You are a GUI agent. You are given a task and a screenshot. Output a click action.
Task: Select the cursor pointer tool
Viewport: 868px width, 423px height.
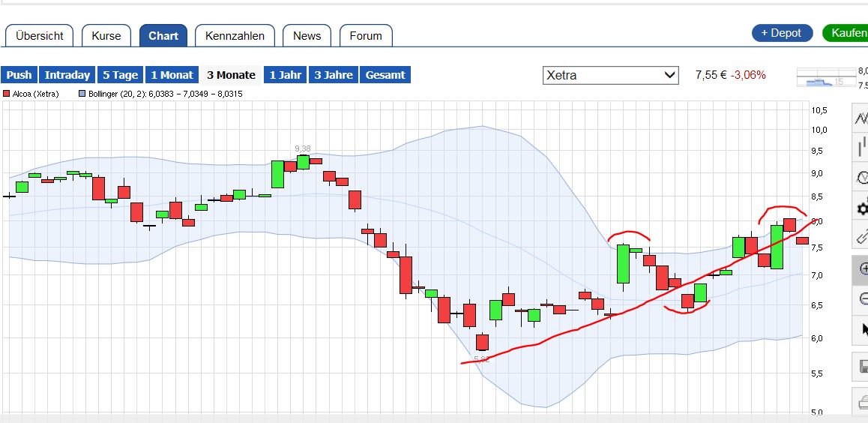coord(861,329)
